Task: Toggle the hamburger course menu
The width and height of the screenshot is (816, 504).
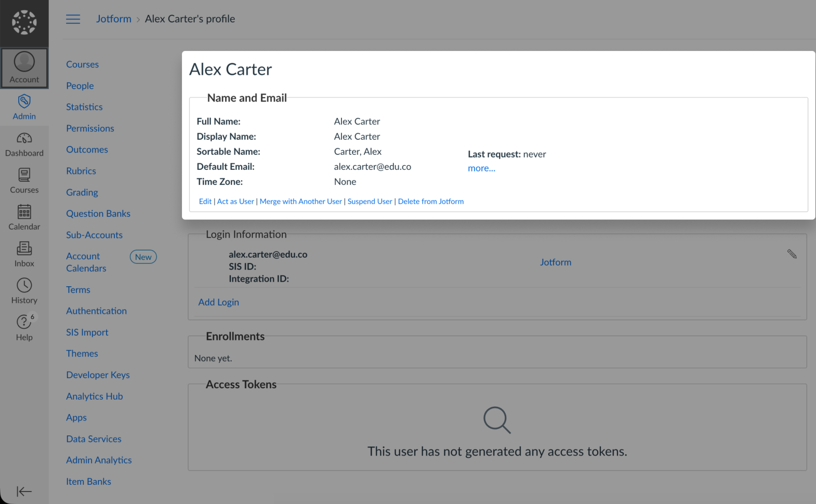Action: coord(73,19)
